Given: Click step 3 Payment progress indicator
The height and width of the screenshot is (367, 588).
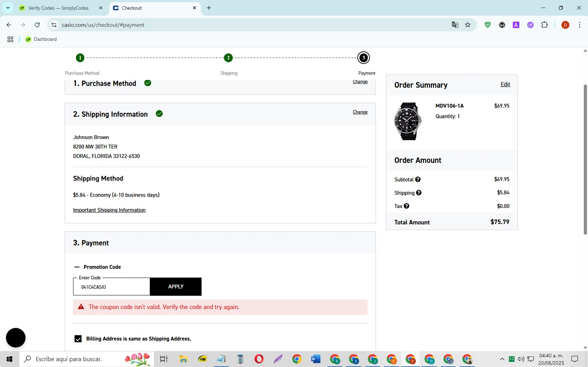Looking at the screenshot, I should pos(363,58).
